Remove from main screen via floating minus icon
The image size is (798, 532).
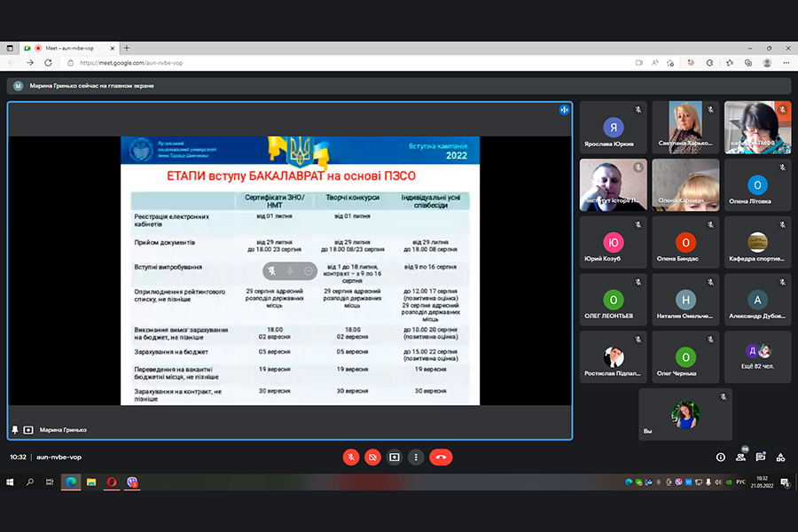pyautogui.click(x=308, y=270)
